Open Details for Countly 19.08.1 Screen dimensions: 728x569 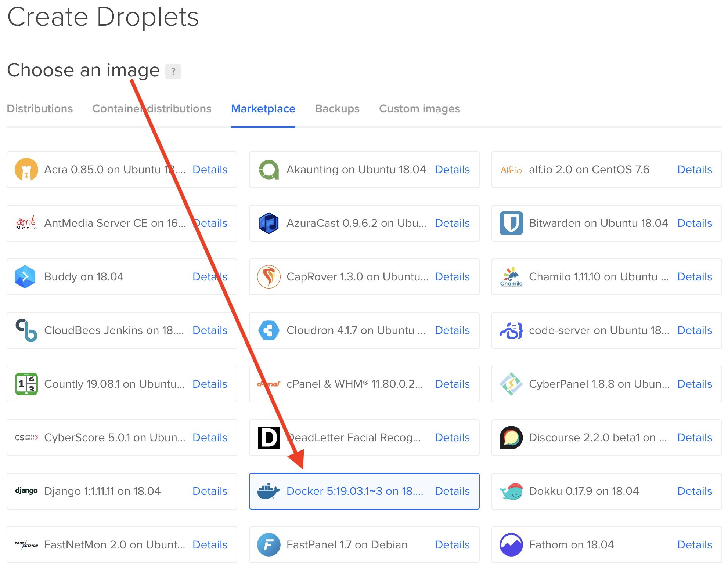(x=210, y=384)
